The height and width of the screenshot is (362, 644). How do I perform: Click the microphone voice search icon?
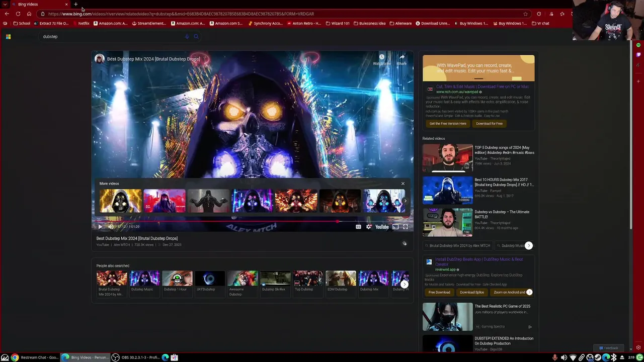tap(187, 36)
